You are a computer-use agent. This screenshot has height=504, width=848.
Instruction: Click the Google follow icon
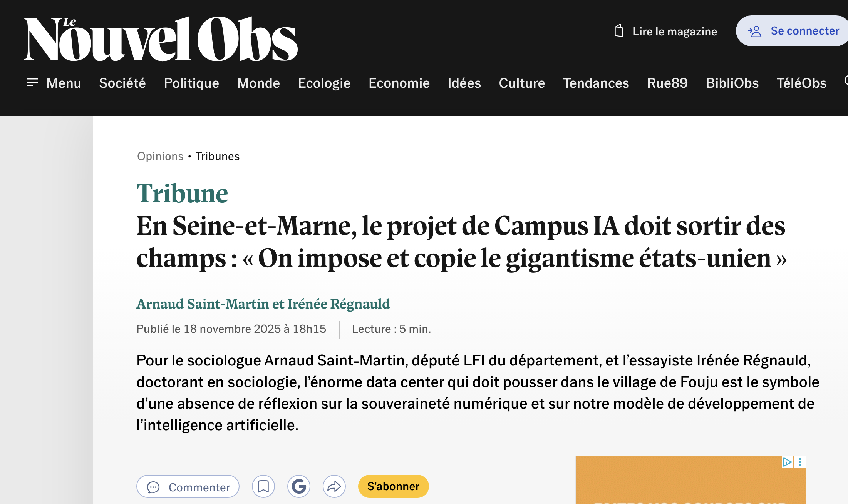coord(299,486)
